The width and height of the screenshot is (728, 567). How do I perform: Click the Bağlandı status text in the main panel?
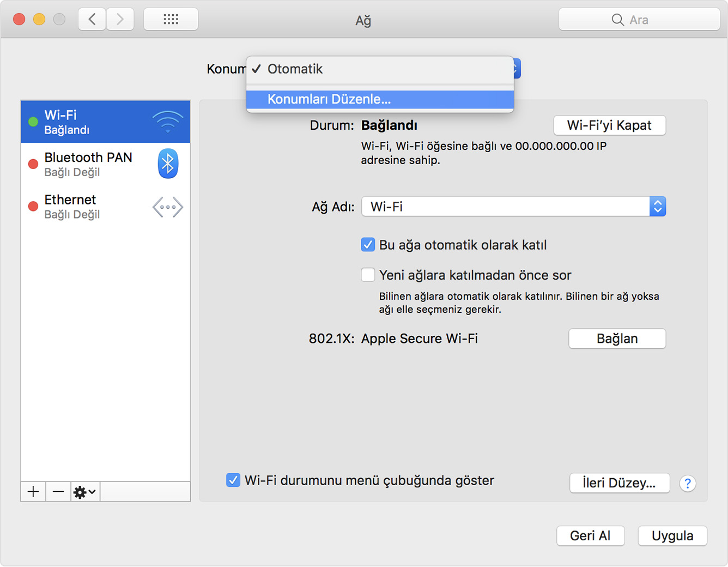point(389,125)
